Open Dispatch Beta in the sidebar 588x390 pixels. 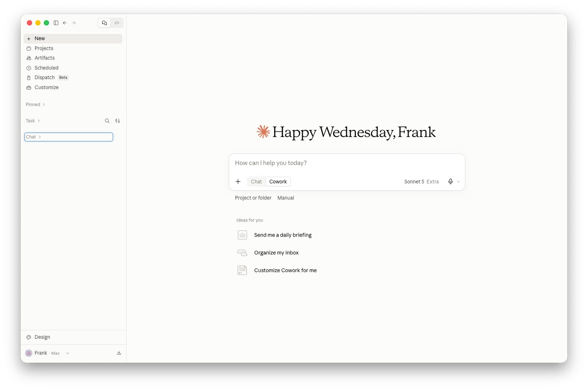click(73, 78)
